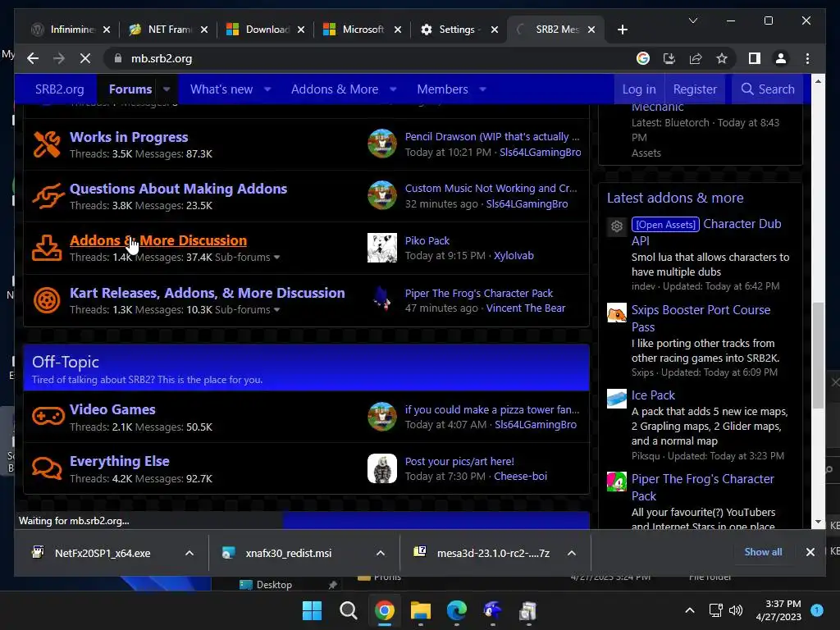Stop loading the page
The image size is (840, 630).
click(x=85, y=58)
